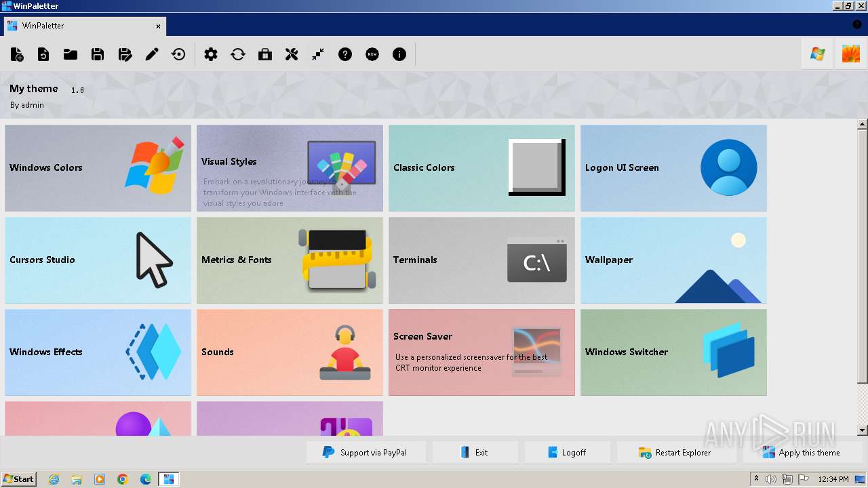Open tools wrench-and-screwdriver icon

click(292, 54)
